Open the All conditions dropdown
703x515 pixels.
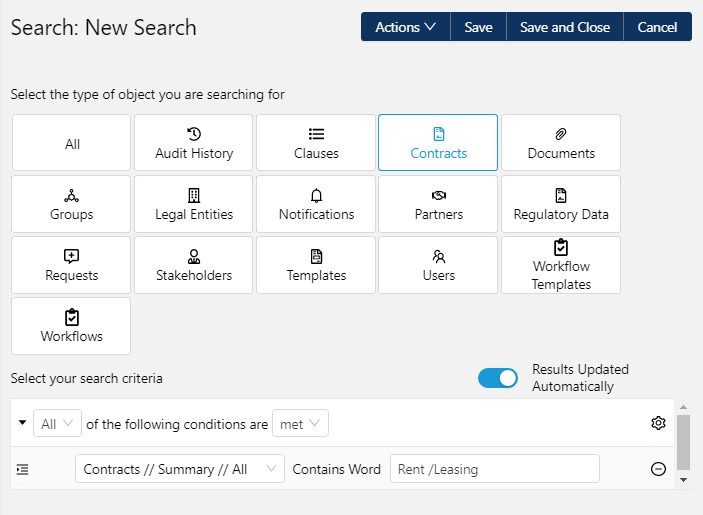[57, 424]
